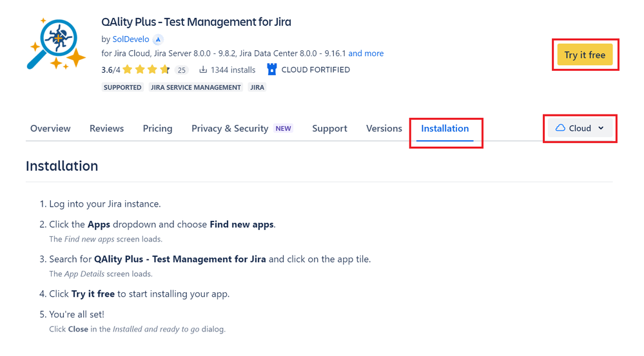Click the SUPPORTED tag label

[122, 88]
